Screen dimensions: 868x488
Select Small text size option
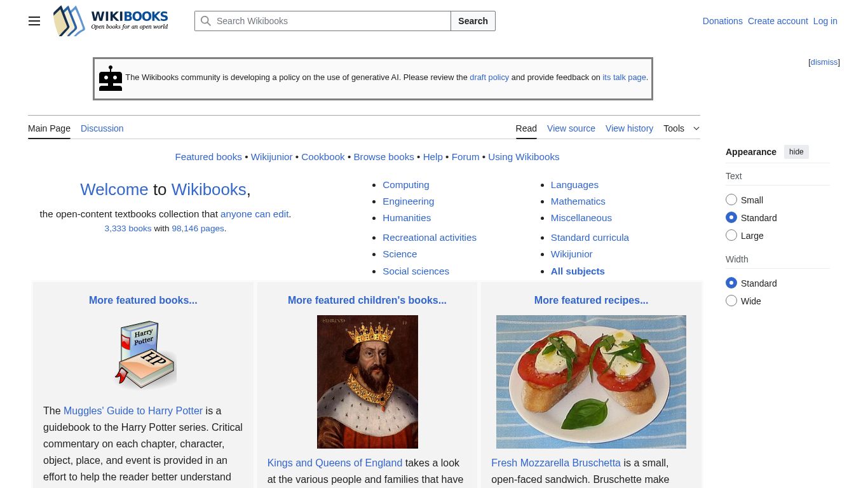point(731,200)
